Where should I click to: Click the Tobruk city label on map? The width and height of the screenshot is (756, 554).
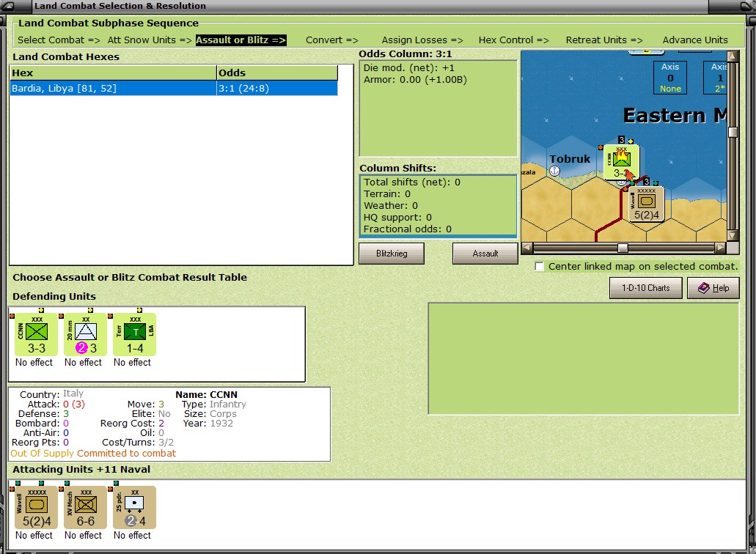point(570,158)
